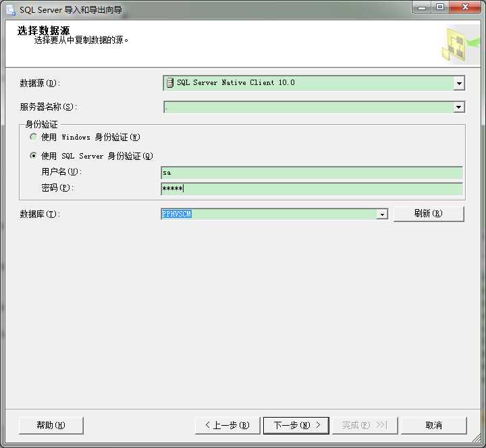This screenshot has width=486, height=448.
Task: Select Windows authentication radio button
Action: (34, 137)
